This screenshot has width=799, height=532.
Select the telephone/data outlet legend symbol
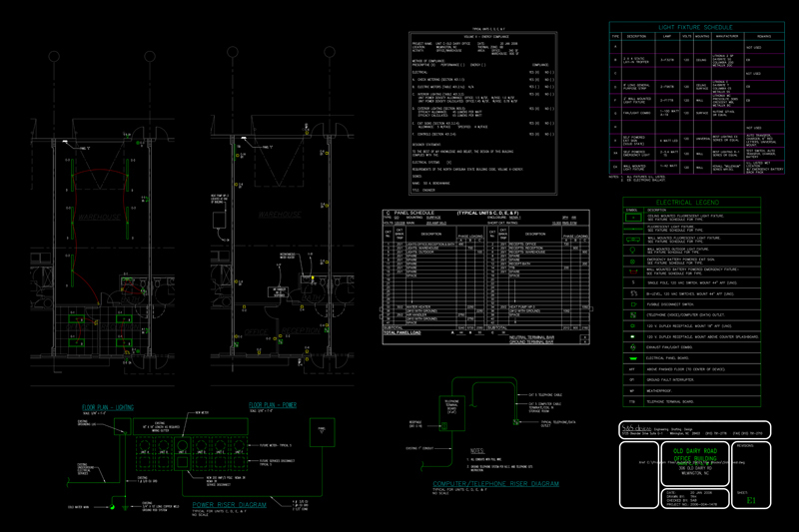(633, 314)
